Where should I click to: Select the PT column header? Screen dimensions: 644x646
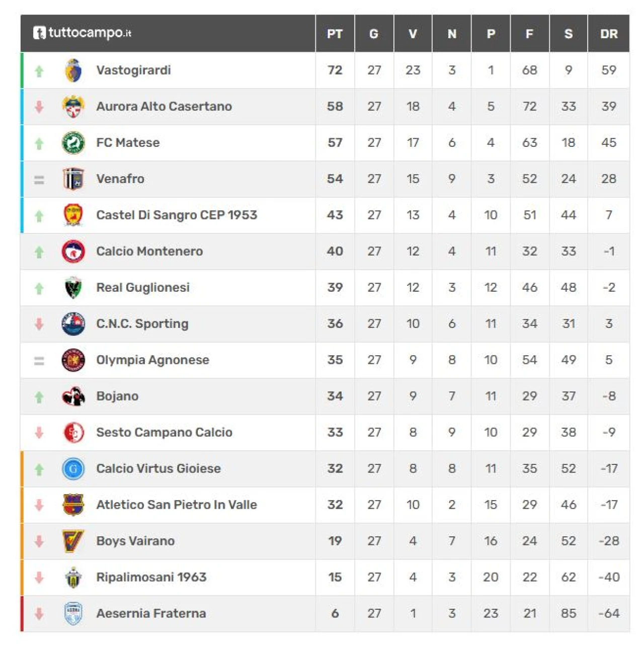point(335,34)
